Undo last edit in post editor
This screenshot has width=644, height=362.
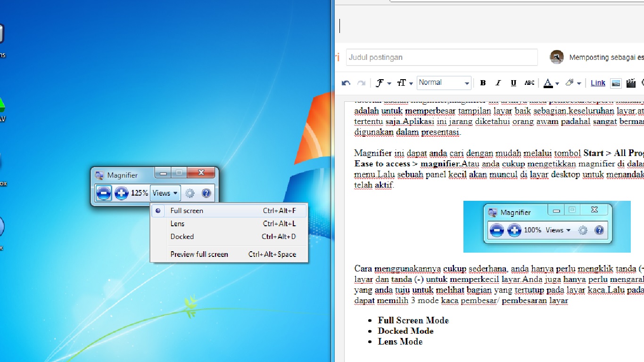tap(346, 83)
